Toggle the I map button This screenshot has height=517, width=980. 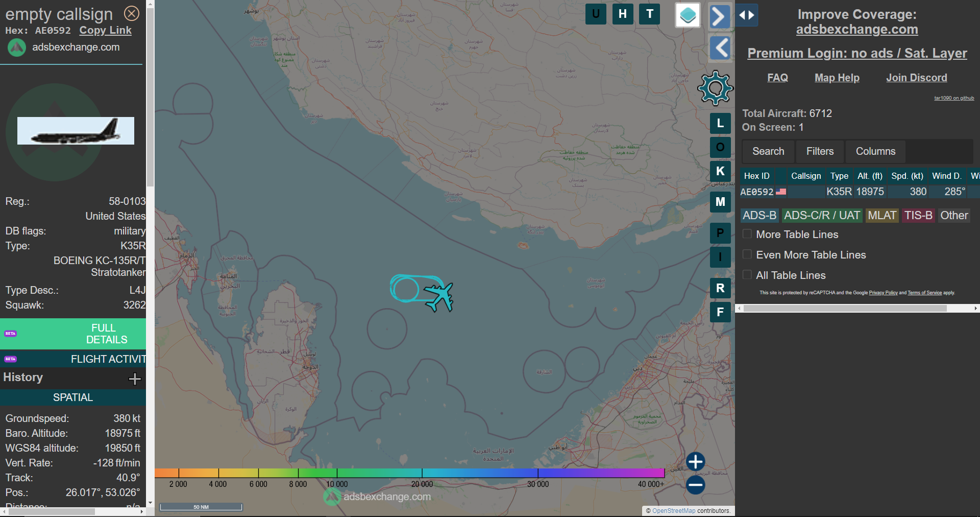point(720,257)
